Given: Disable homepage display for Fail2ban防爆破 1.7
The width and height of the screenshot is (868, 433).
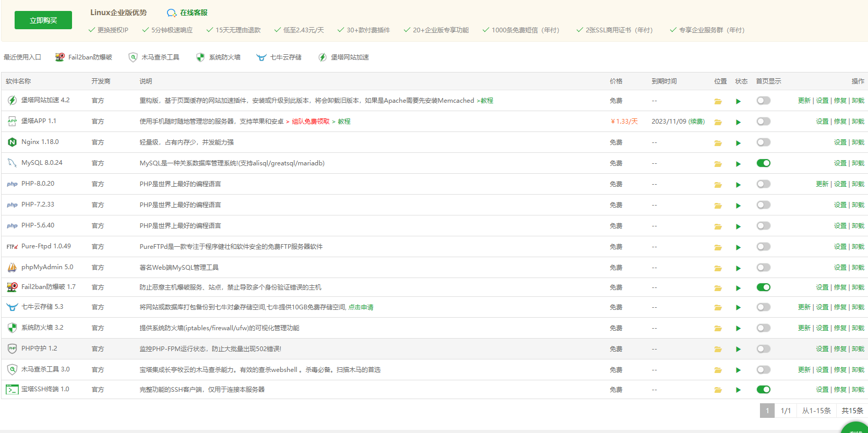Looking at the screenshot, I should click(764, 287).
